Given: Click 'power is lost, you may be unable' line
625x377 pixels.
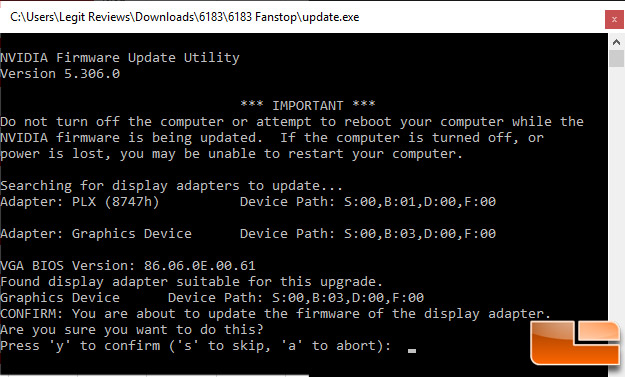Looking at the screenshot, I should pyautogui.click(x=231, y=154).
